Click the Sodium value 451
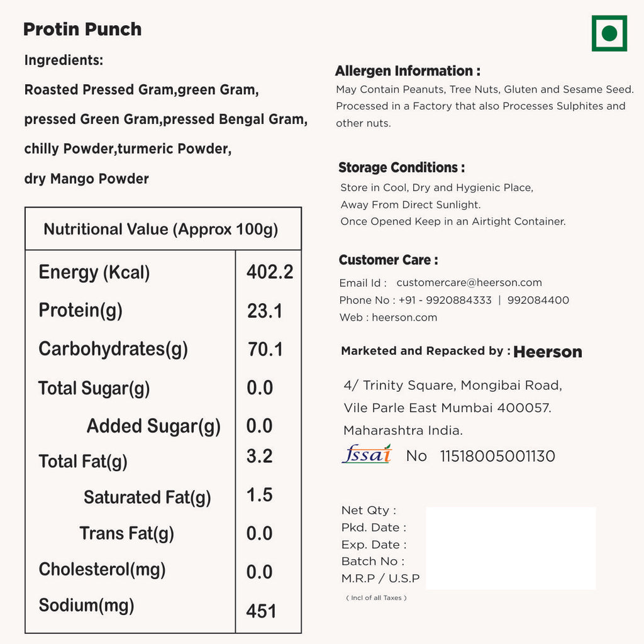 [261, 611]
